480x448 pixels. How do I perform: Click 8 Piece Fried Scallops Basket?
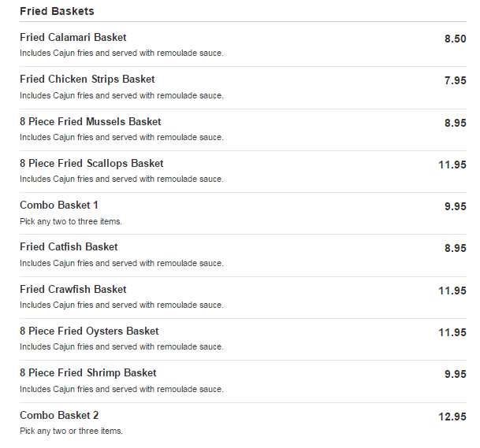point(91,164)
